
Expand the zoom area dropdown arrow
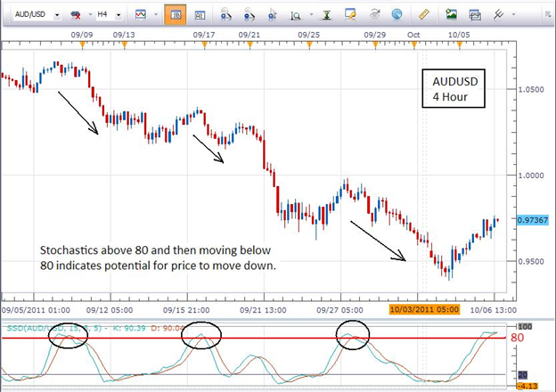coord(311,14)
